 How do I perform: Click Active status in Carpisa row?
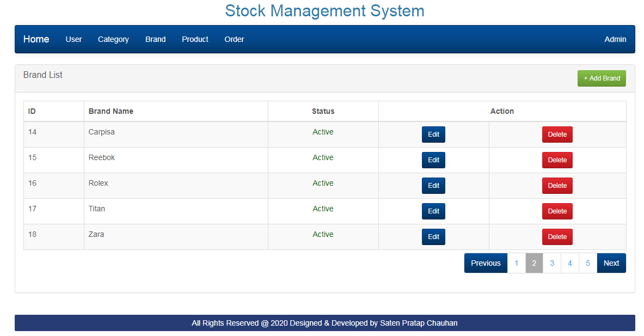pyautogui.click(x=323, y=132)
